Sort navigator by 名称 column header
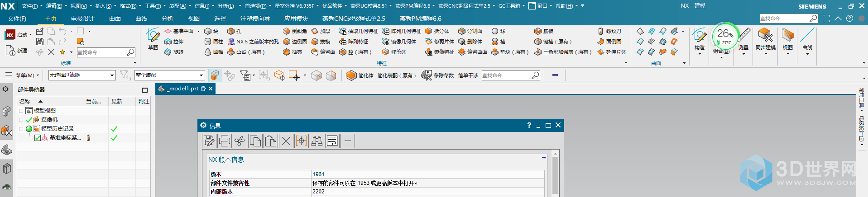Screen dimensions: 868x197 50,102
